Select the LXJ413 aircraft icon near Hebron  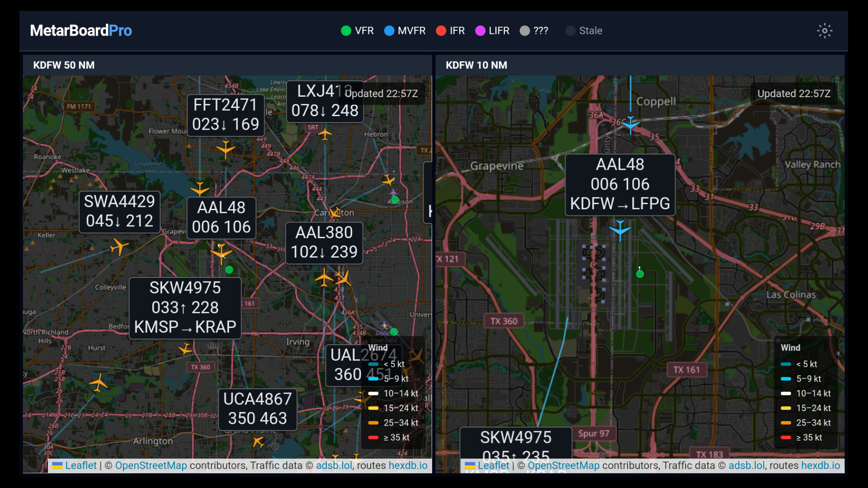(x=325, y=134)
